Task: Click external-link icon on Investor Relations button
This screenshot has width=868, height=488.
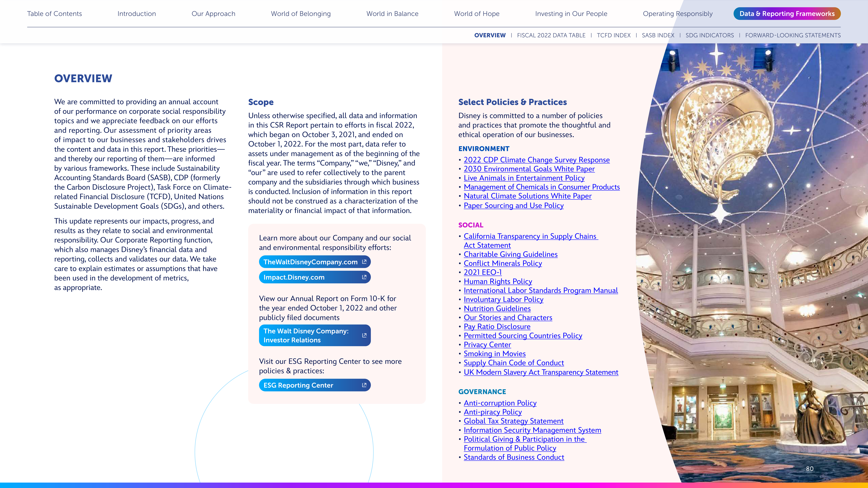Action: (x=364, y=335)
